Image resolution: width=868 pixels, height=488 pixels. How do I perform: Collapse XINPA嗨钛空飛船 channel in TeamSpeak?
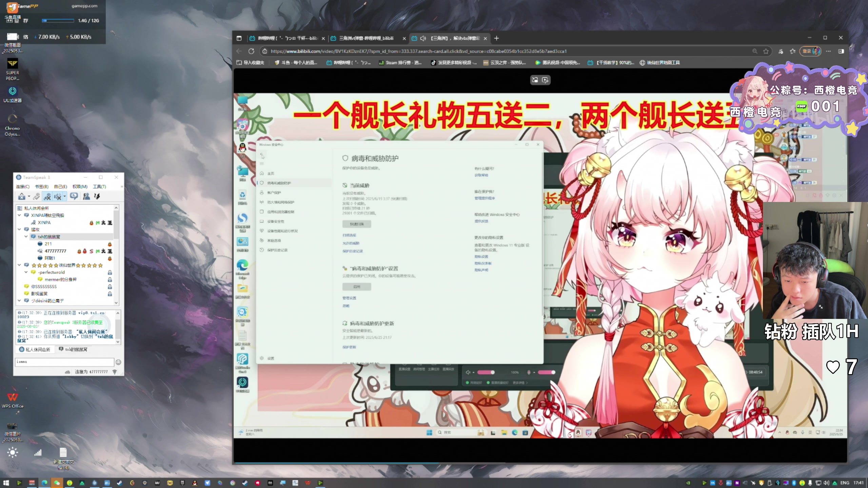19,215
